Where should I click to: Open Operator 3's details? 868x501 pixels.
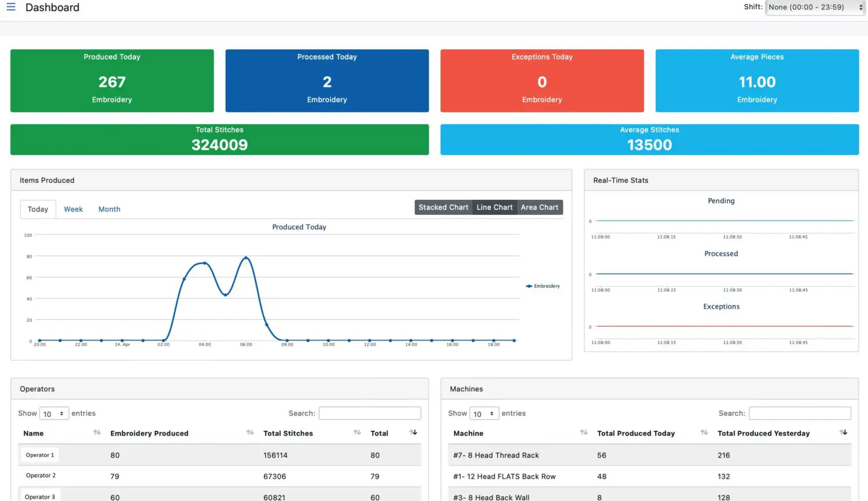click(39, 496)
